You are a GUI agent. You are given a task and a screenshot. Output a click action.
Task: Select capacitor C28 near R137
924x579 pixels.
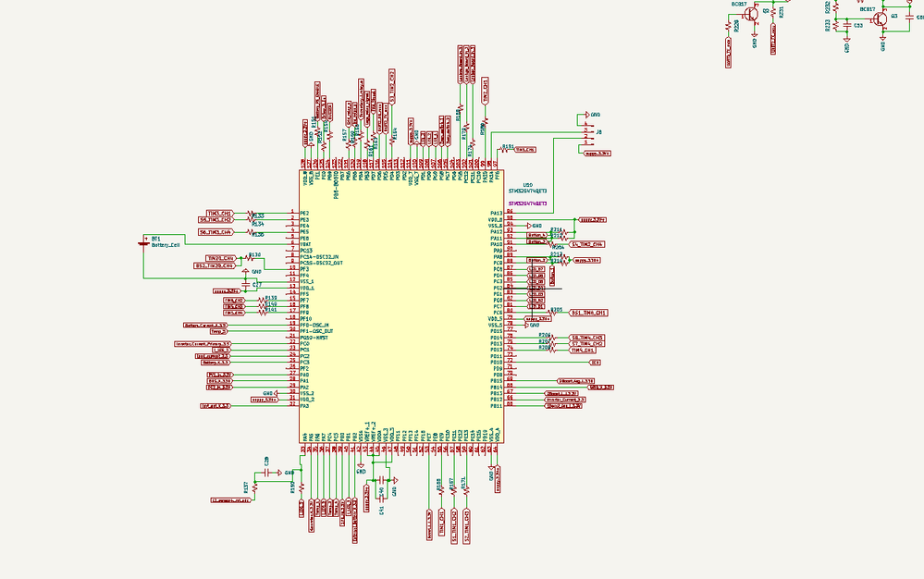pos(266,473)
